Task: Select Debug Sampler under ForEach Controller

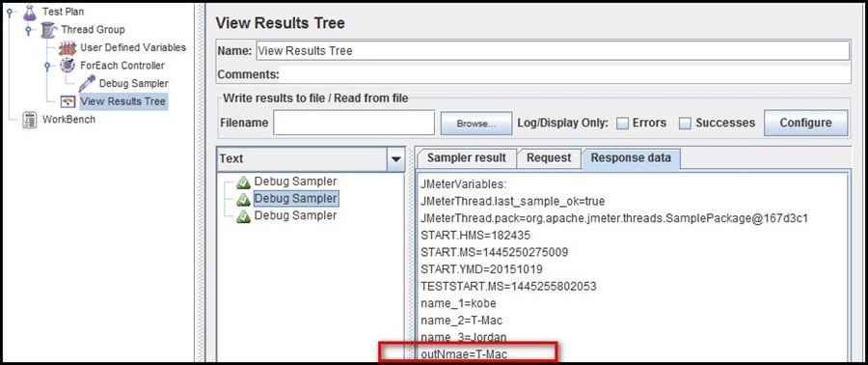Action: coord(134,84)
